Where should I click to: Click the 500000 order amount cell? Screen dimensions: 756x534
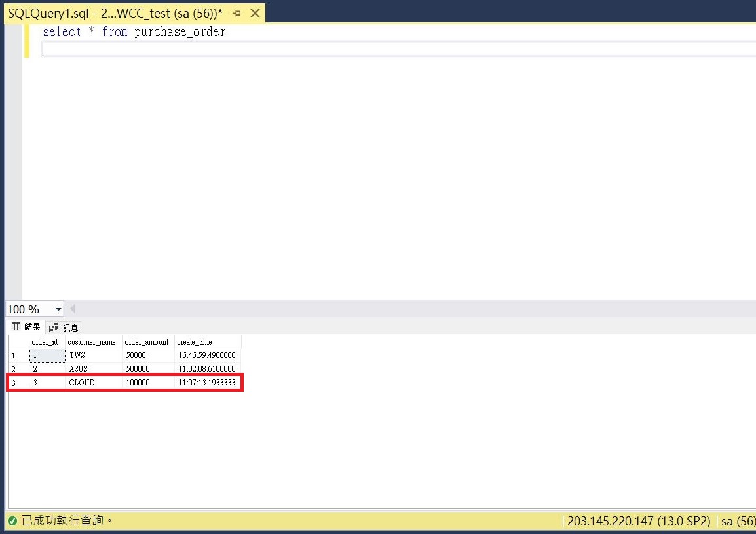pos(148,369)
